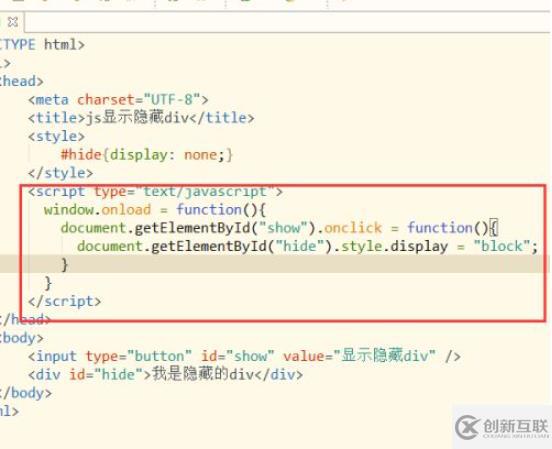Click the closing </script> tag line

pyautogui.click(x=64, y=301)
